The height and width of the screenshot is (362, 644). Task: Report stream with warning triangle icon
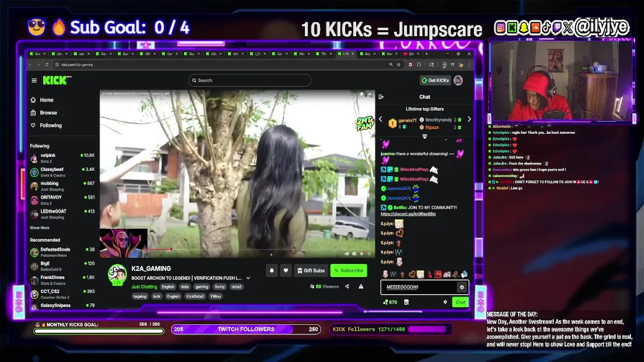[361, 287]
